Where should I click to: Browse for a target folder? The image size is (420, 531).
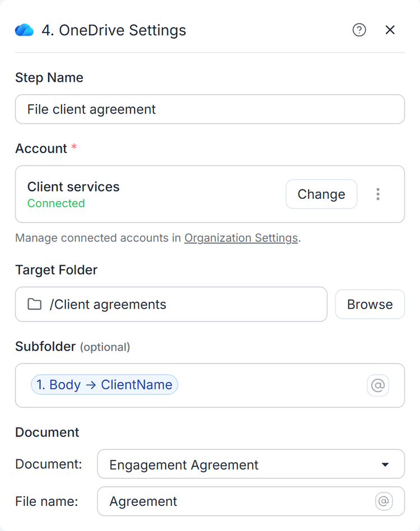pos(370,304)
